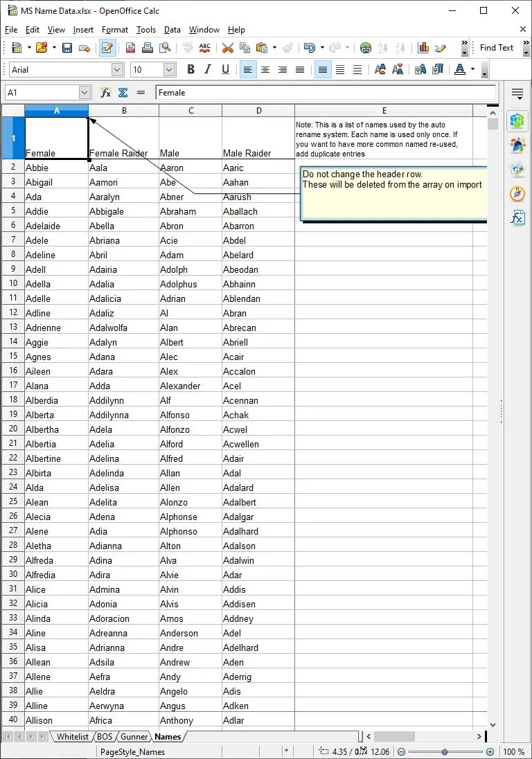
Task: Click the Open file folder icon
Action: click(x=42, y=47)
